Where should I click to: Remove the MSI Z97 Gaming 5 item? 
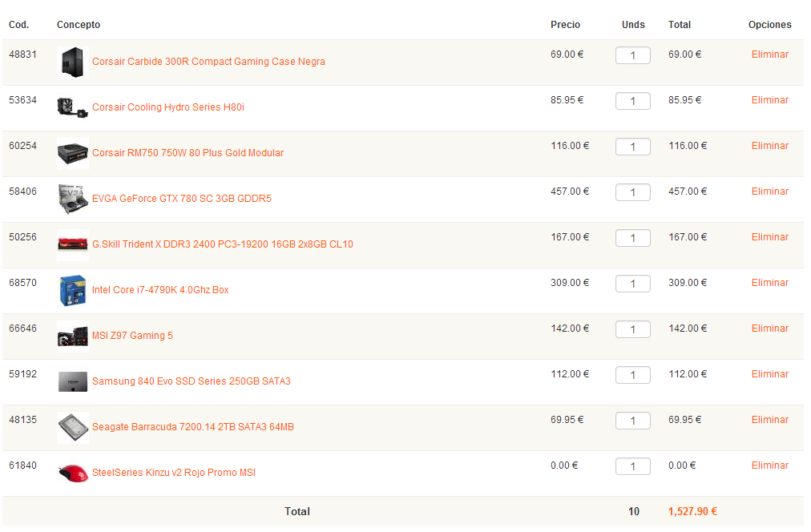(769, 328)
